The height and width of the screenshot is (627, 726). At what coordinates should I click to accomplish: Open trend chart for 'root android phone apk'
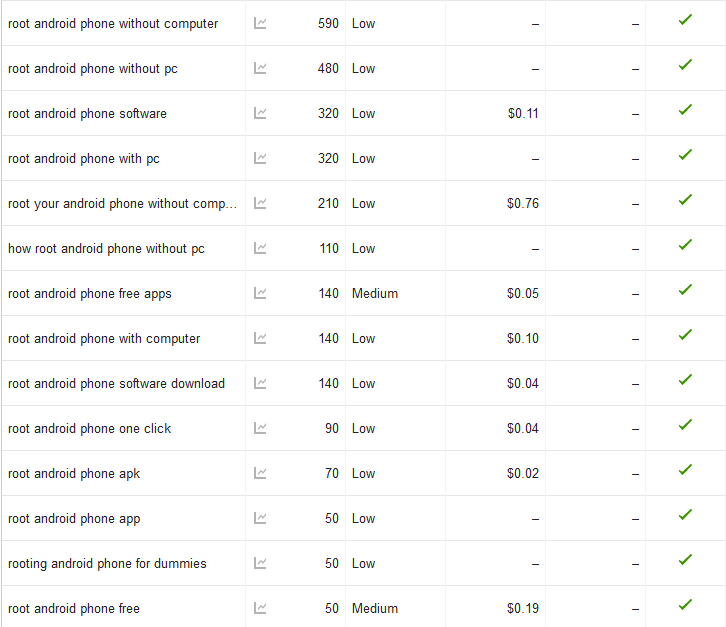pos(260,473)
